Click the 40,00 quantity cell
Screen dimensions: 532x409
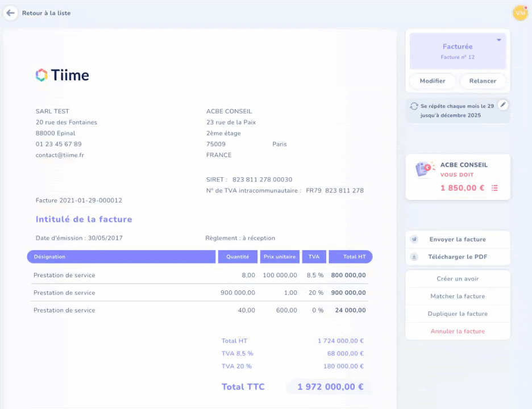coord(246,310)
